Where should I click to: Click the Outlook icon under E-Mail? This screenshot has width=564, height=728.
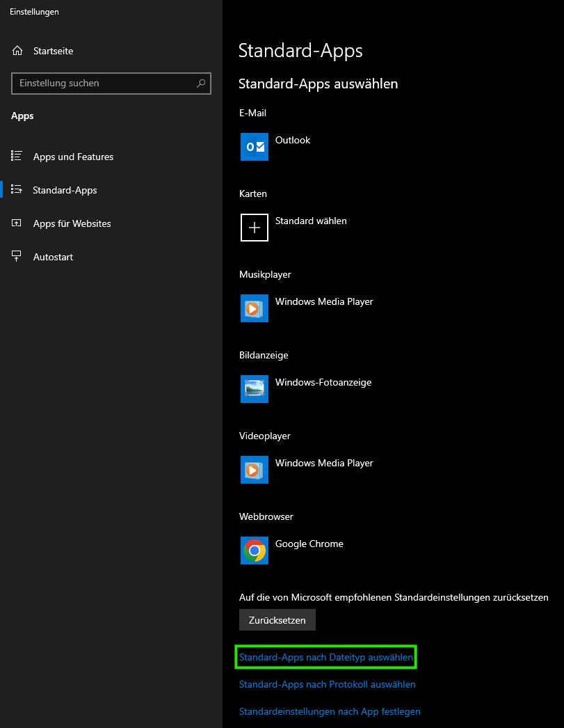254,147
